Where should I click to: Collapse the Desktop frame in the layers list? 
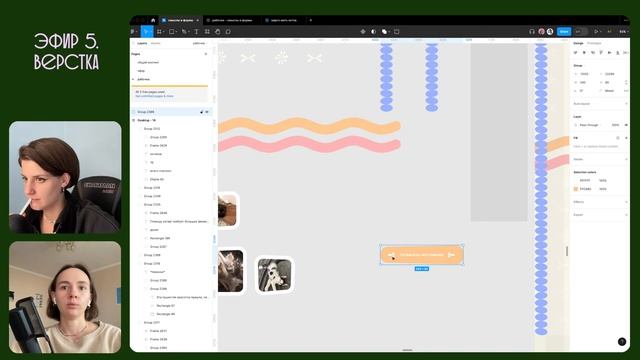(x=133, y=120)
